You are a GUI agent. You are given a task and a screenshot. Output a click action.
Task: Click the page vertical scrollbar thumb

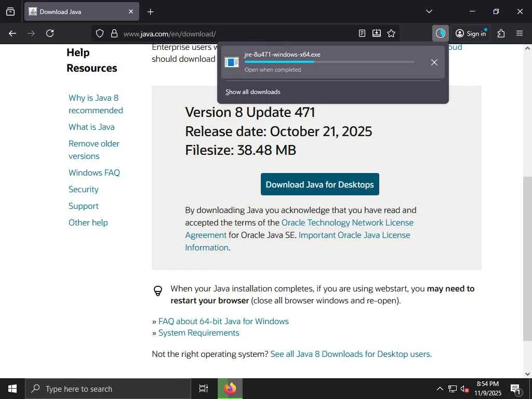pyautogui.click(x=527, y=259)
